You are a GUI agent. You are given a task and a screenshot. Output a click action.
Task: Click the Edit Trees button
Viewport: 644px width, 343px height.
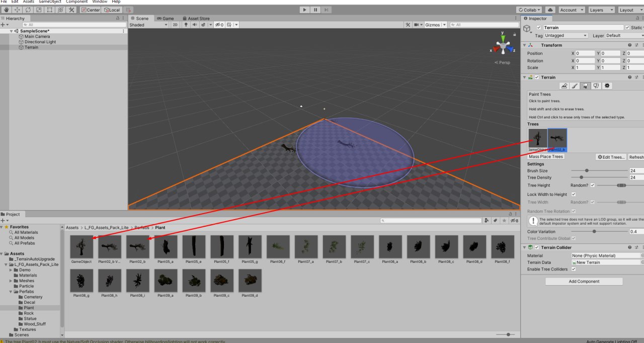[611, 157]
